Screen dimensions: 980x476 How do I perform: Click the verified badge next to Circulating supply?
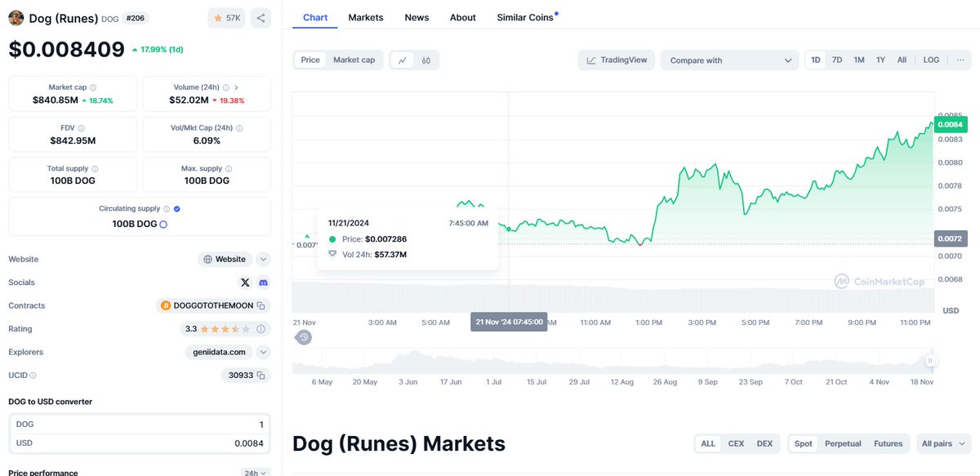[177, 209]
